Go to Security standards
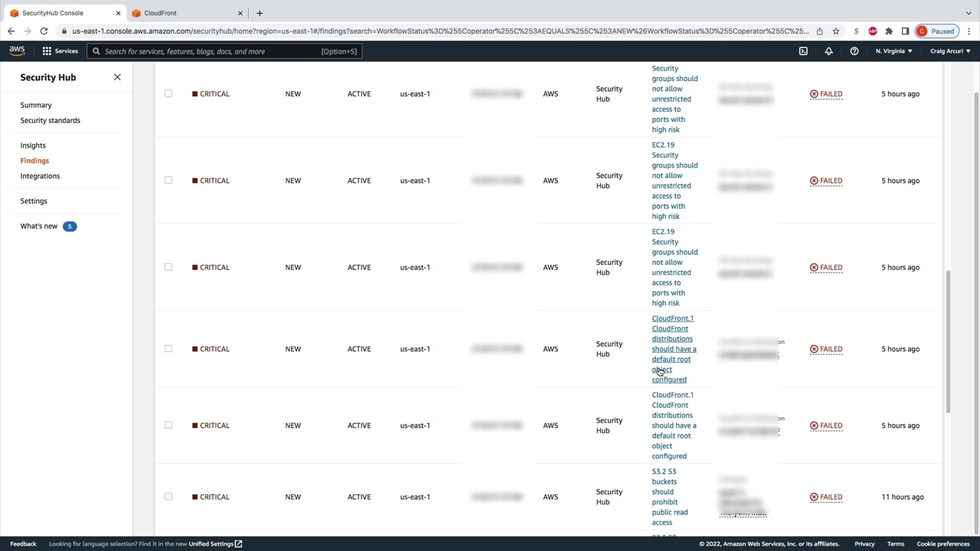This screenshot has width=980, height=551. 50,120
